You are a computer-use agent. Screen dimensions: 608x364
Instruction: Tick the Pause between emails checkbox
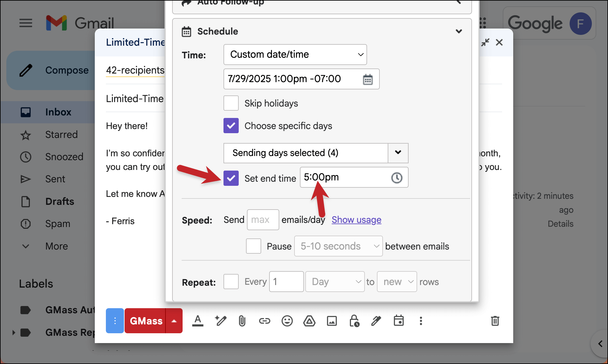pos(254,246)
